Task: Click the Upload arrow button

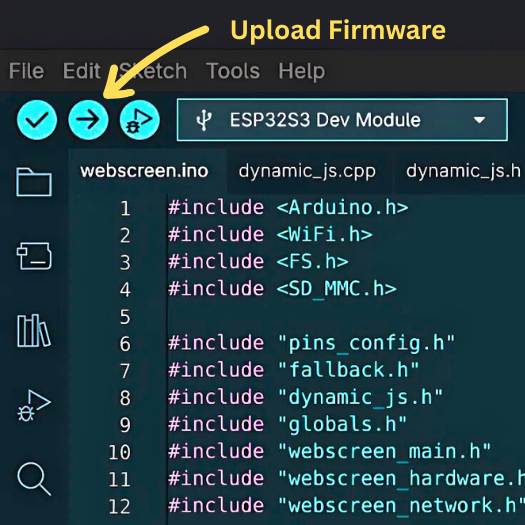Action: [88, 120]
